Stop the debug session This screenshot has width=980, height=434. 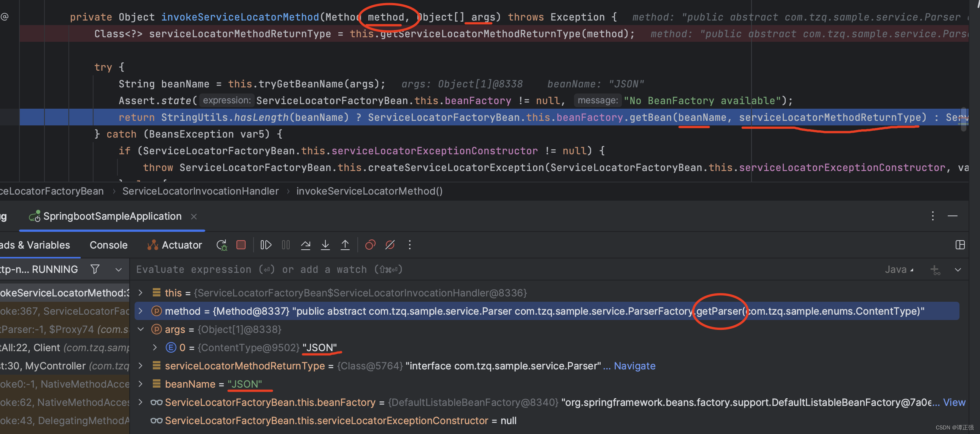click(241, 245)
